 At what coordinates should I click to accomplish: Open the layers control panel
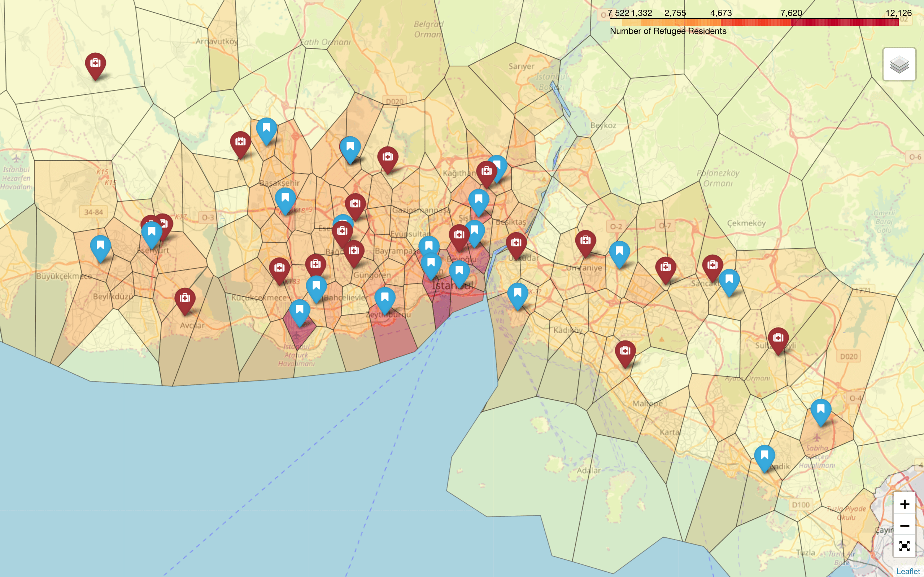(899, 64)
